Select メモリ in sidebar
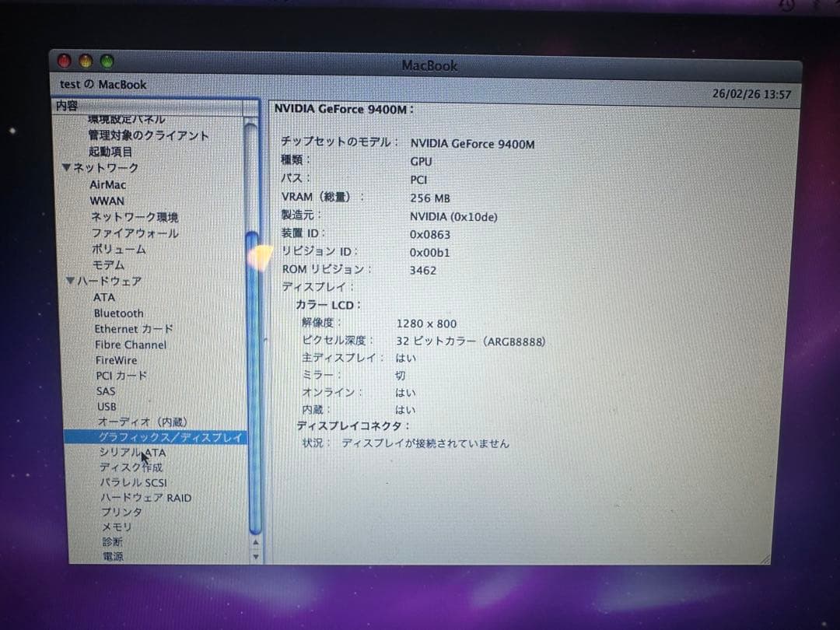This screenshot has height=630, width=840. (x=116, y=527)
